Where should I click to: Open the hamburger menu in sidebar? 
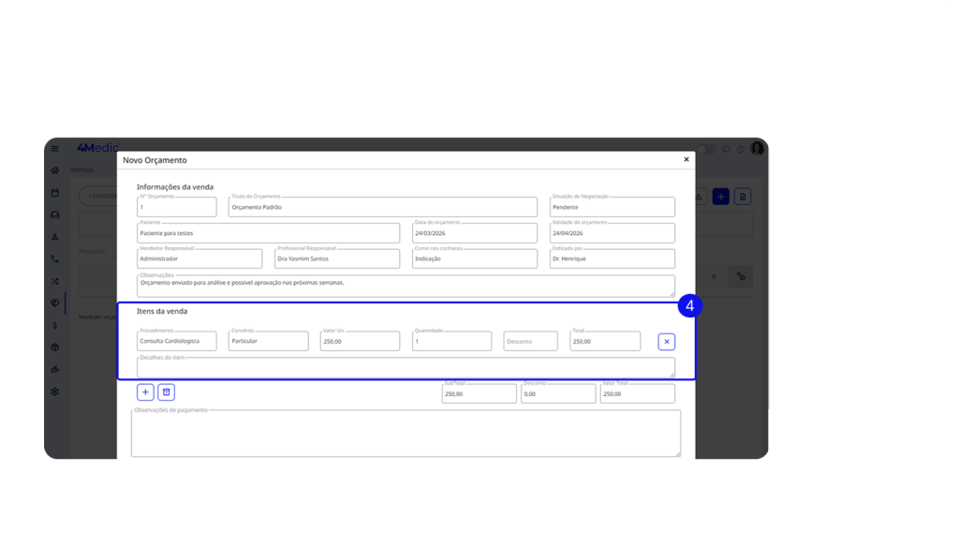click(x=55, y=149)
